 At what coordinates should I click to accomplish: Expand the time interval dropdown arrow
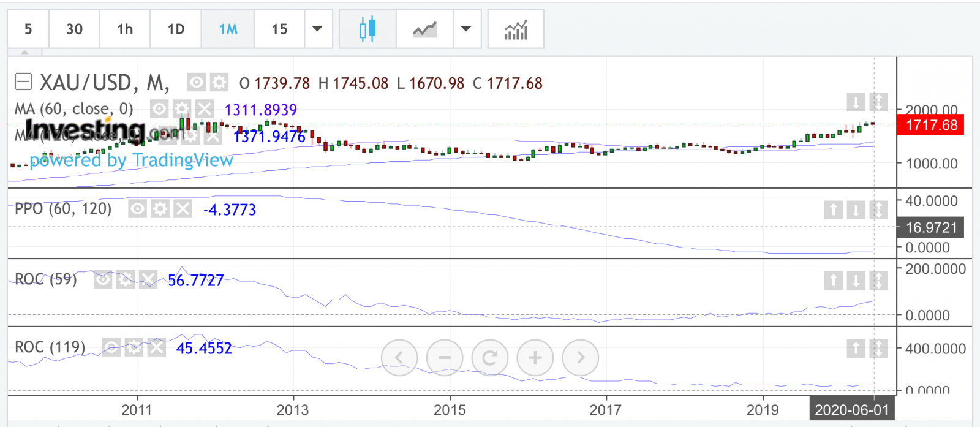(x=318, y=29)
